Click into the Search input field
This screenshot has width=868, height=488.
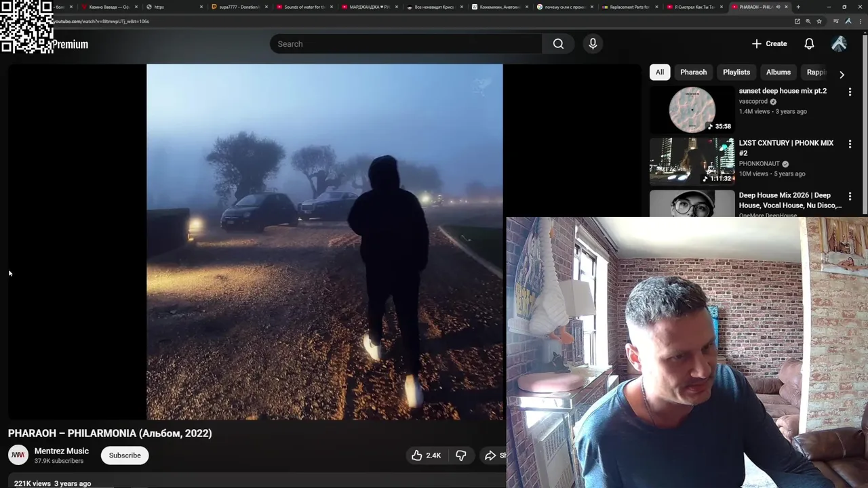point(406,44)
